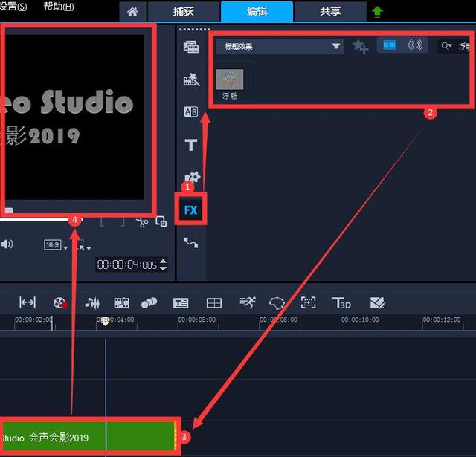Click the speaker volume icon

coord(7,244)
